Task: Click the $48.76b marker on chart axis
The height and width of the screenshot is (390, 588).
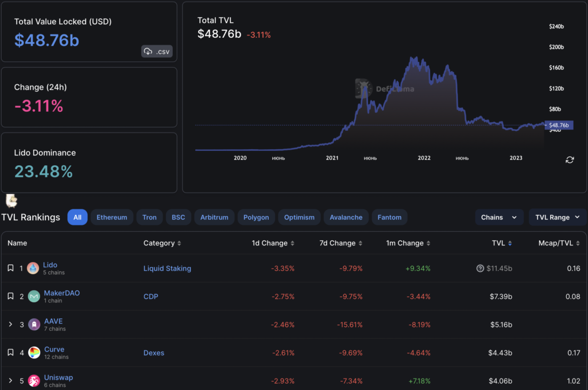Action: (559, 125)
